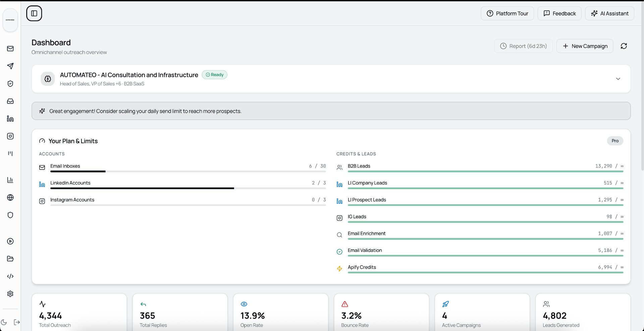Click the Email Validation label
This screenshot has width=644, height=331.
(x=365, y=251)
